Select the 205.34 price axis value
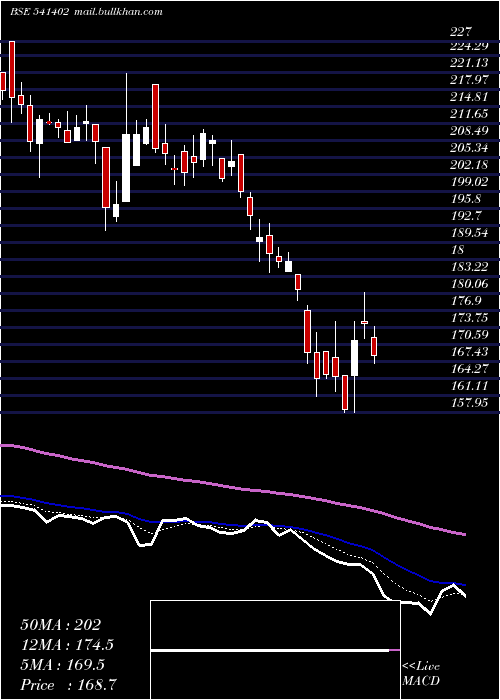Image resolution: width=500 pixels, height=700 pixels. coord(470,147)
